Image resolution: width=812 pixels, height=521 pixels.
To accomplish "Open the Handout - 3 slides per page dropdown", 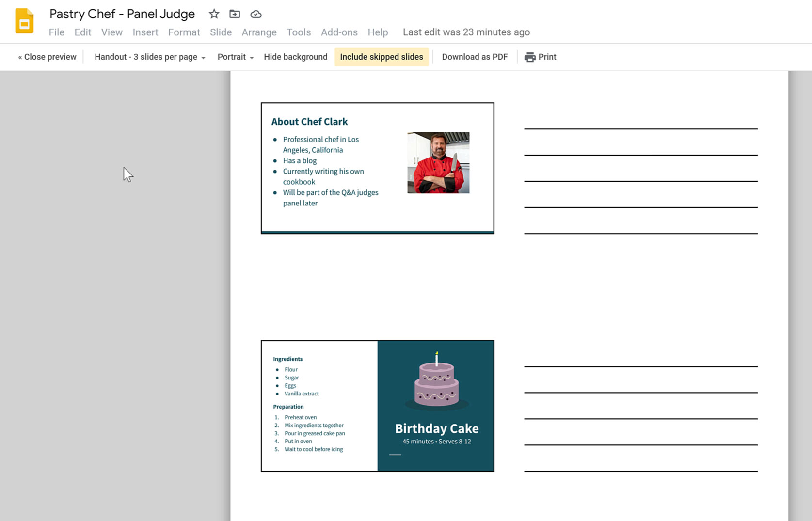I will pyautogui.click(x=146, y=57).
